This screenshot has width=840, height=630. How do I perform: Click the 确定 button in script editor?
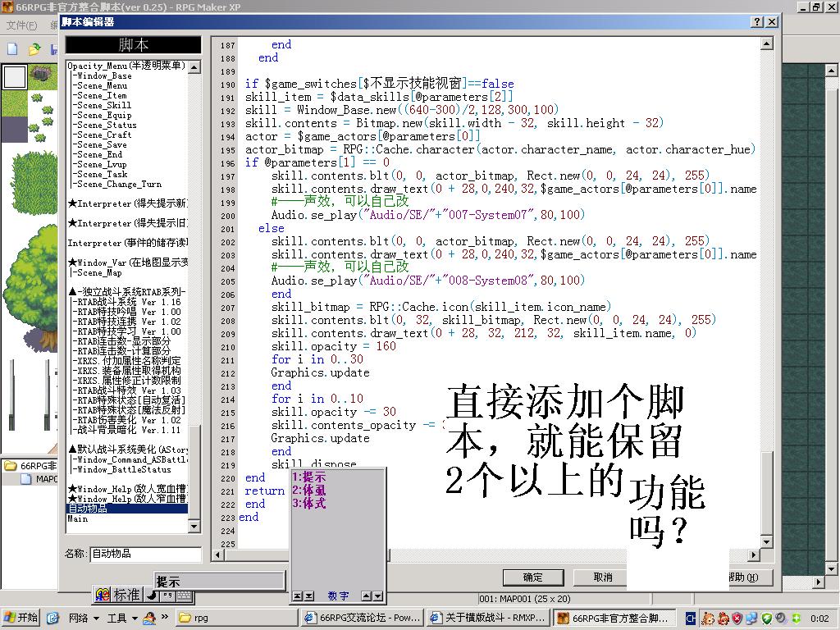tap(533, 577)
